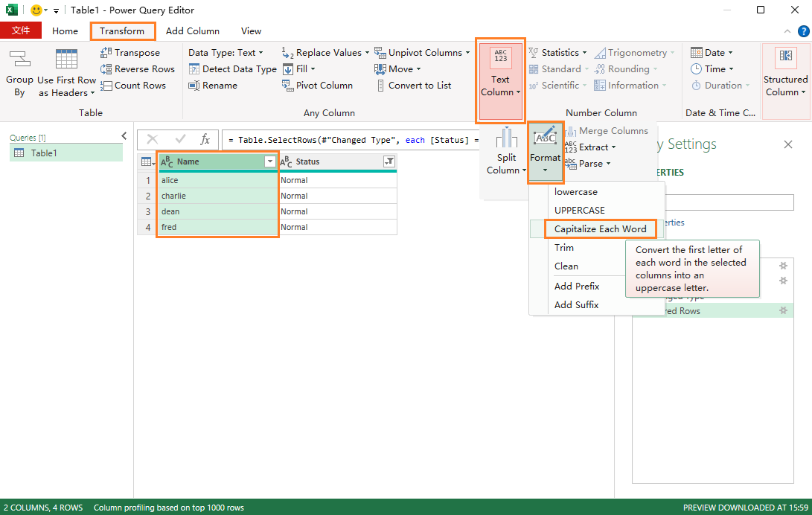Open the Name column filter dropdown

[x=270, y=161]
